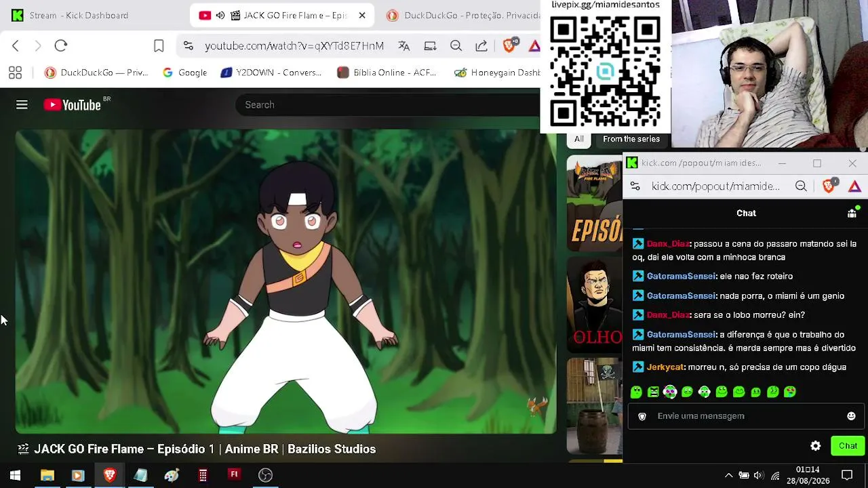This screenshot has height=488, width=868.
Task: Open the Paint app on the taskbar
Action: point(172,475)
